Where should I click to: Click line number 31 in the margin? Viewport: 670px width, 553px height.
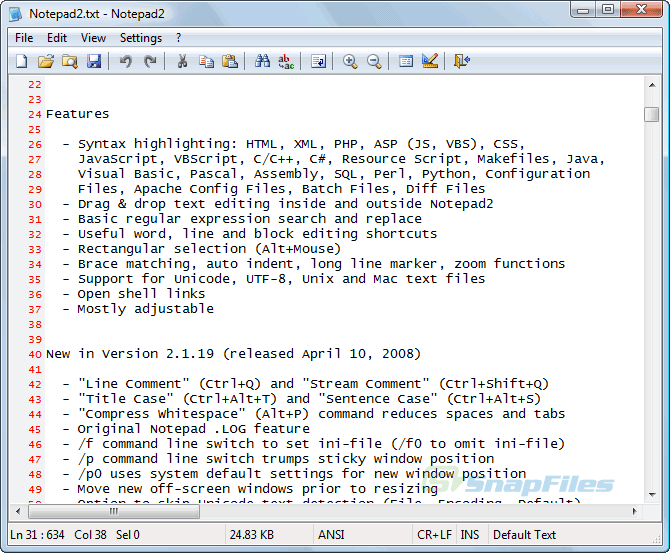tap(35, 219)
